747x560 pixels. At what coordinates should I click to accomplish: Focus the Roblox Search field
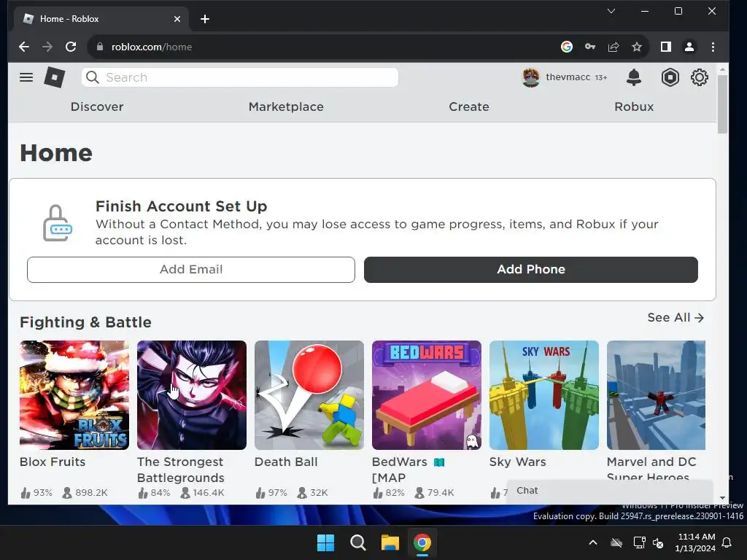pyautogui.click(x=239, y=77)
